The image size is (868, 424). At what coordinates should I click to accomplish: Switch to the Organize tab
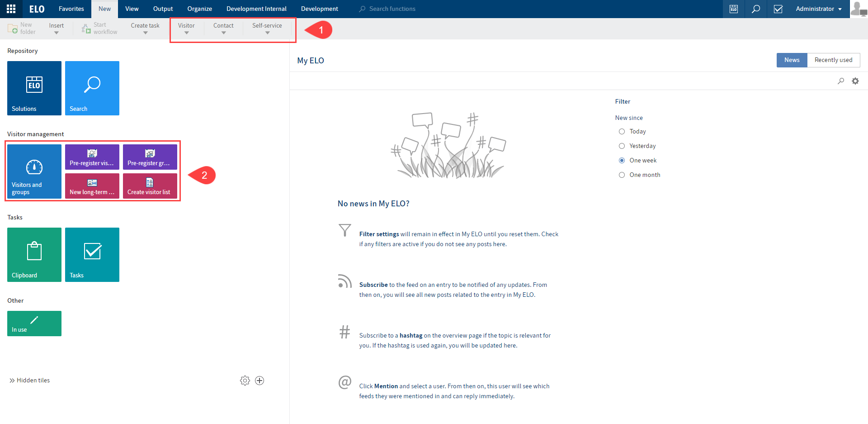tap(200, 9)
